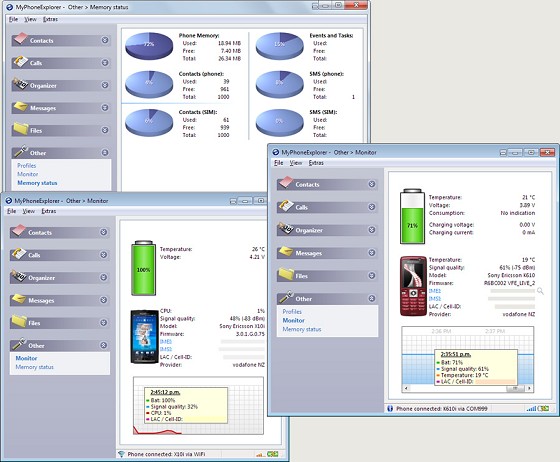
Task: Click the 71% battery icon
Action: 412,216
